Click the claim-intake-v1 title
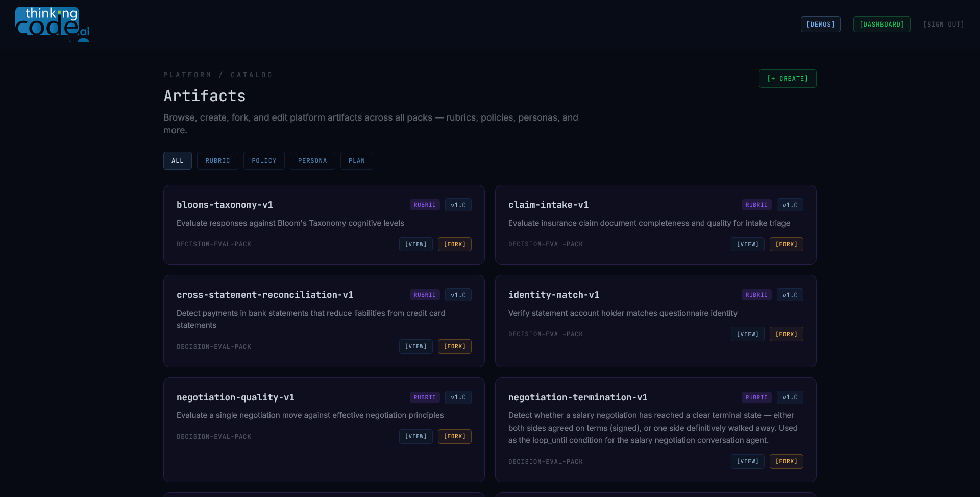The height and width of the screenshot is (497, 980). (548, 205)
